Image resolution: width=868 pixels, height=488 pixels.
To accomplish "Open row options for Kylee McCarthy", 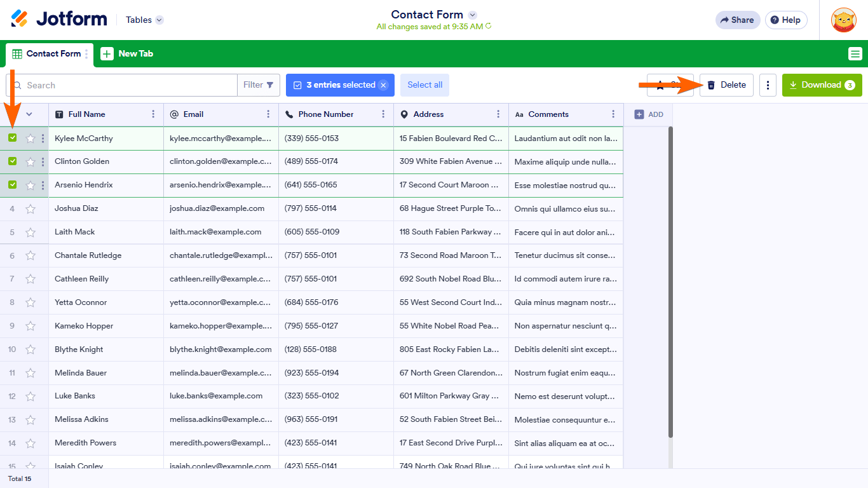I will [43, 139].
